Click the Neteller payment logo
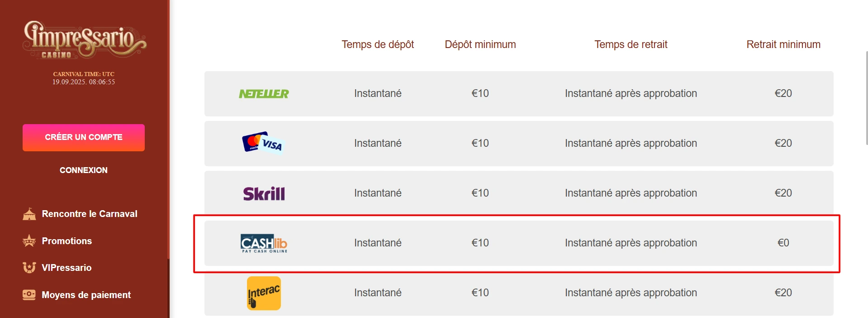868x318 pixels. [x=264, y=94]
